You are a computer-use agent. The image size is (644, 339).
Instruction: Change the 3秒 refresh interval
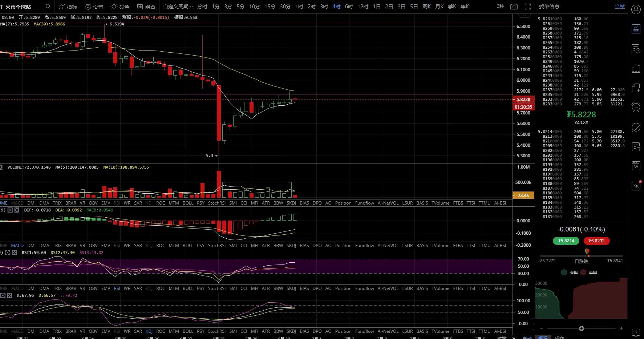pyautogui.click(x=500, y=7)
